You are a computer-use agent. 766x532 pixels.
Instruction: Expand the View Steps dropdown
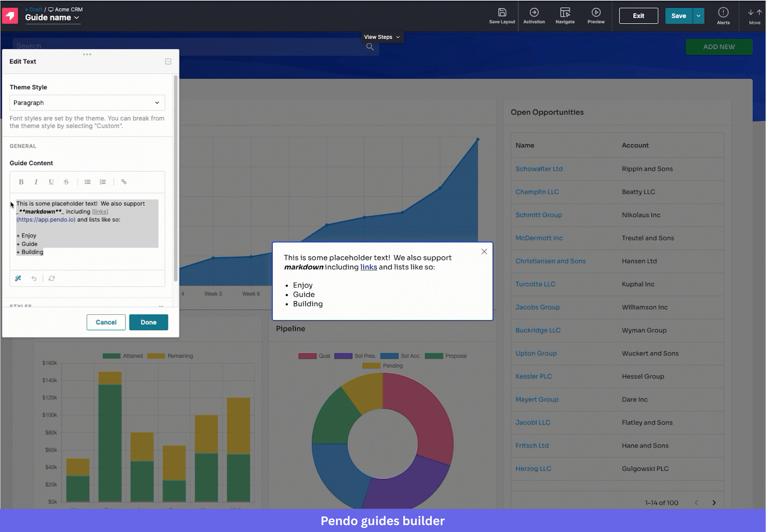(382, 37)
